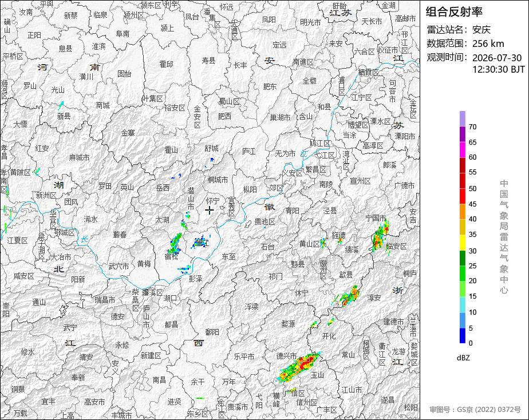Click the radar echo west of 淳安
Viewport: 529px width, 420px height.
click(348, 296)
